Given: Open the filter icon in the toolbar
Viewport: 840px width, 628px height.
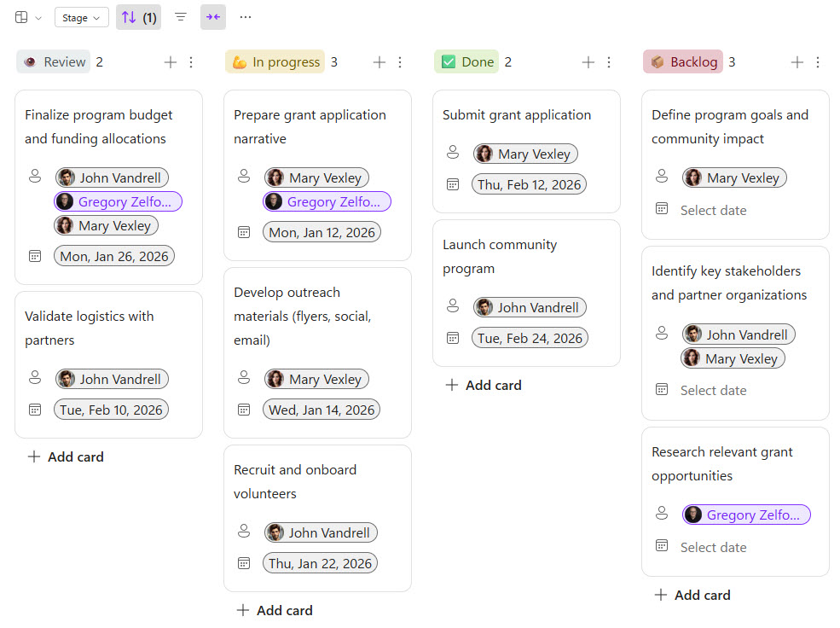Looking at the screenshot, I should click(181, 17).
